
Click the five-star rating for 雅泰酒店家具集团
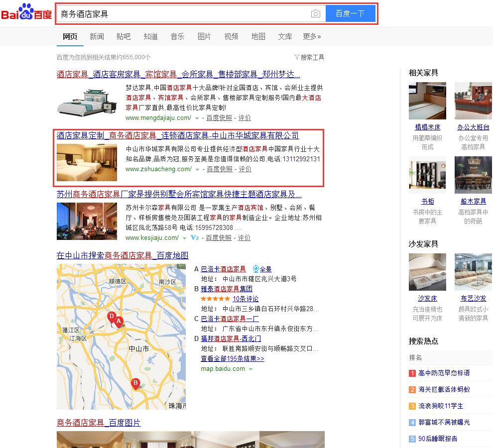[x=215, y=299]
